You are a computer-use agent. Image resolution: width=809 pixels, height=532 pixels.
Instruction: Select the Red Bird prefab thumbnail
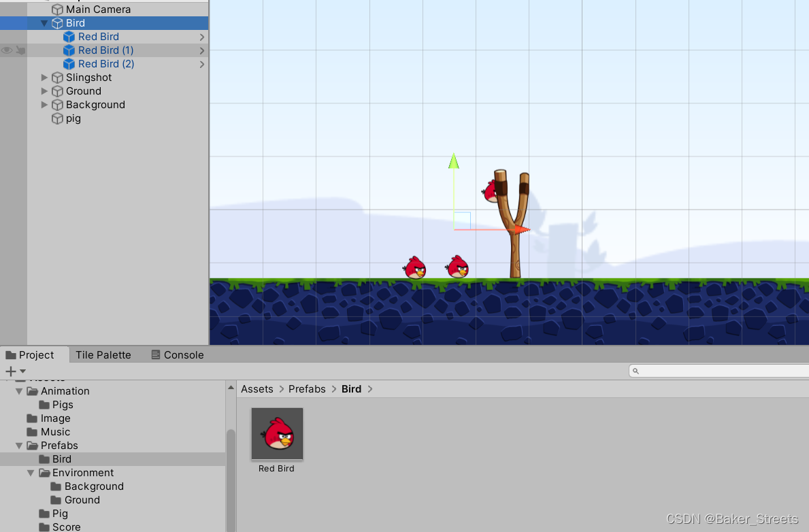277,434
